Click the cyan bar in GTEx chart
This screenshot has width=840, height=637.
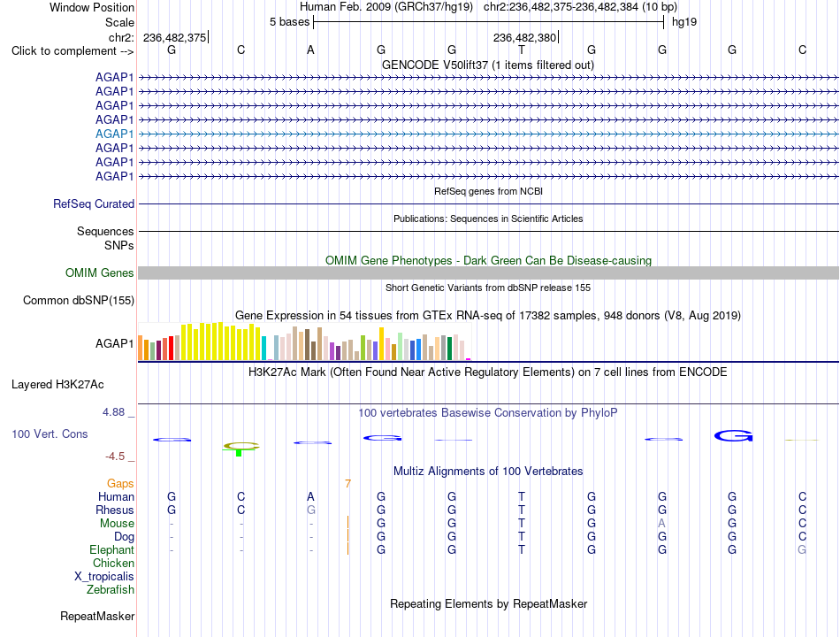tap(264, 348)
